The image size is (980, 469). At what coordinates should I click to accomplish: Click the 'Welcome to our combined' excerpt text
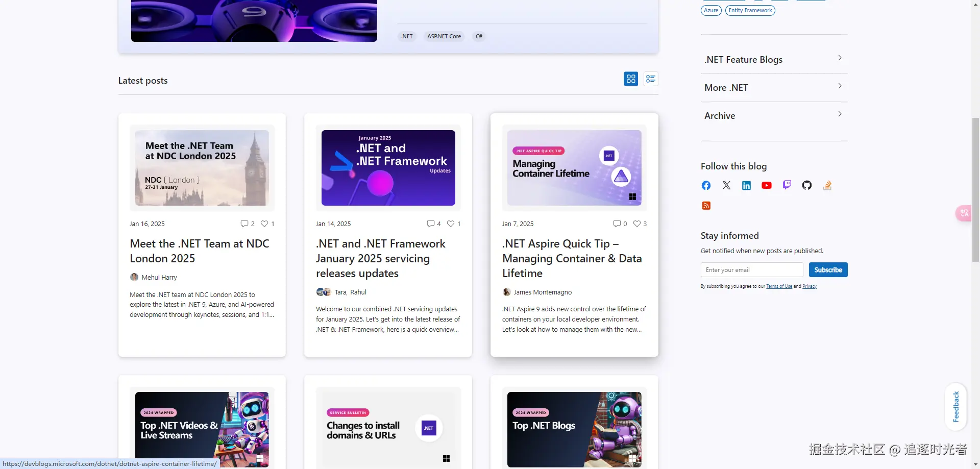click(x=388, y=319)
